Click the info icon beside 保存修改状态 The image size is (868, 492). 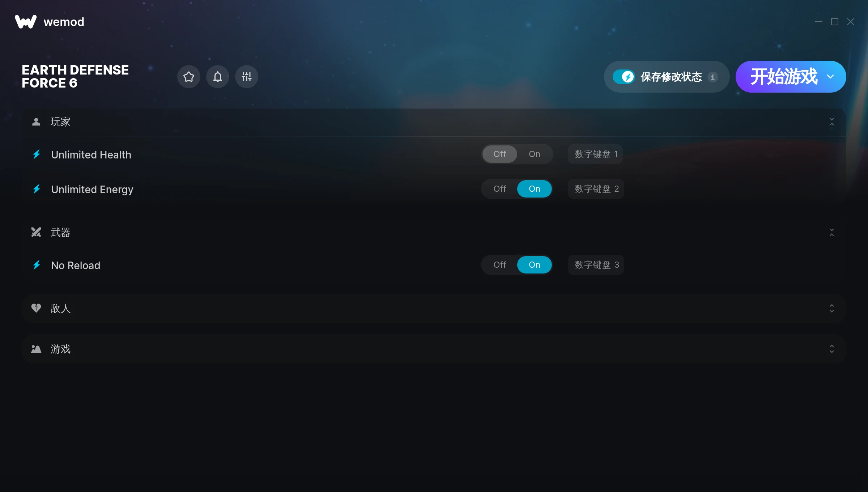(x=713, y=77)
